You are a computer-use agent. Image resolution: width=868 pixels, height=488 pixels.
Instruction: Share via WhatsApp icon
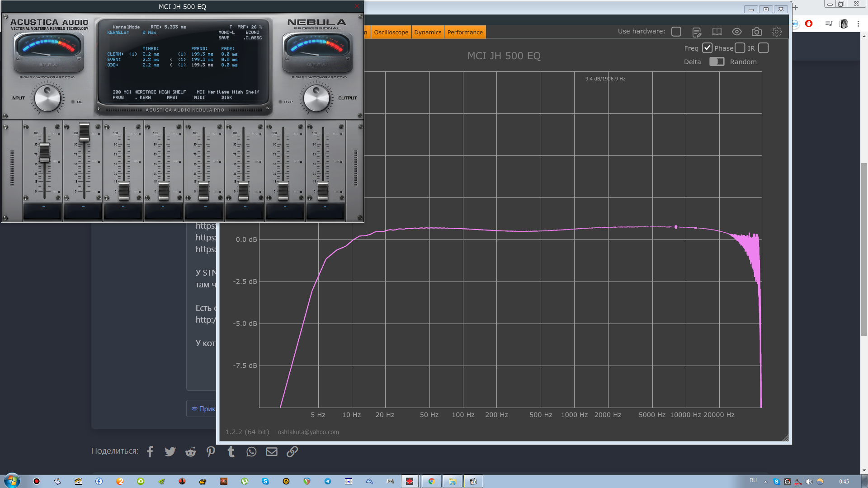click(x=251, y=451)
